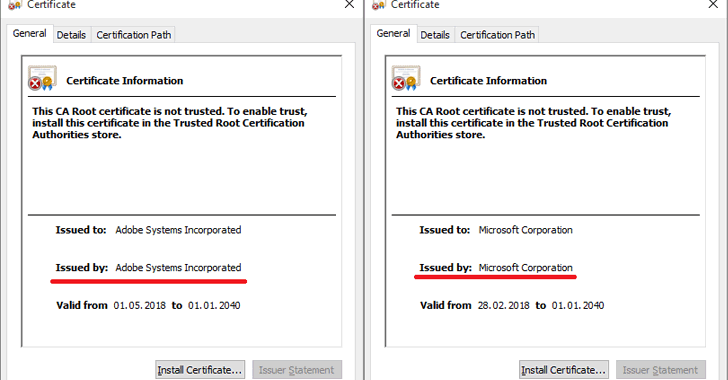This screenshot has width=728, height=380.
Task: Click the not-trusted warning text in the Microsoft window
Action: 533,123
